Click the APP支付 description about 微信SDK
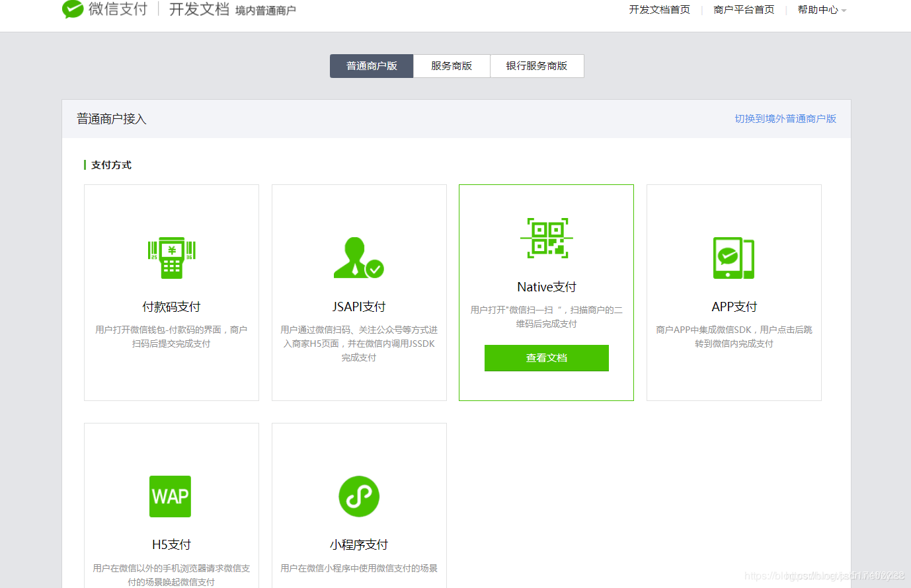Viewport: 911px width, 588px height. [x=734, y=337]
